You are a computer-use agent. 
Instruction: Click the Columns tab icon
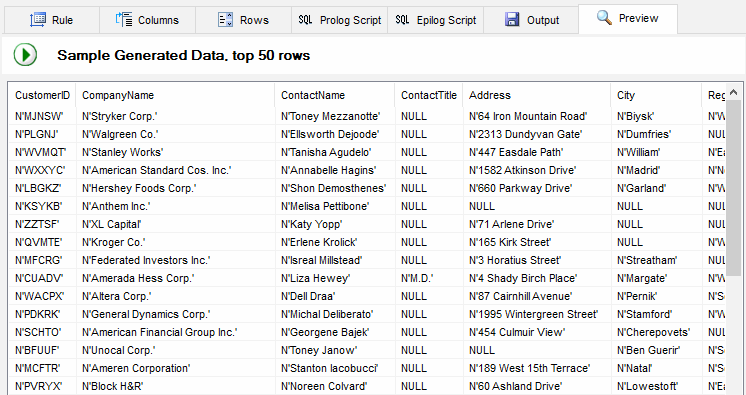click(x=124, y=20)
